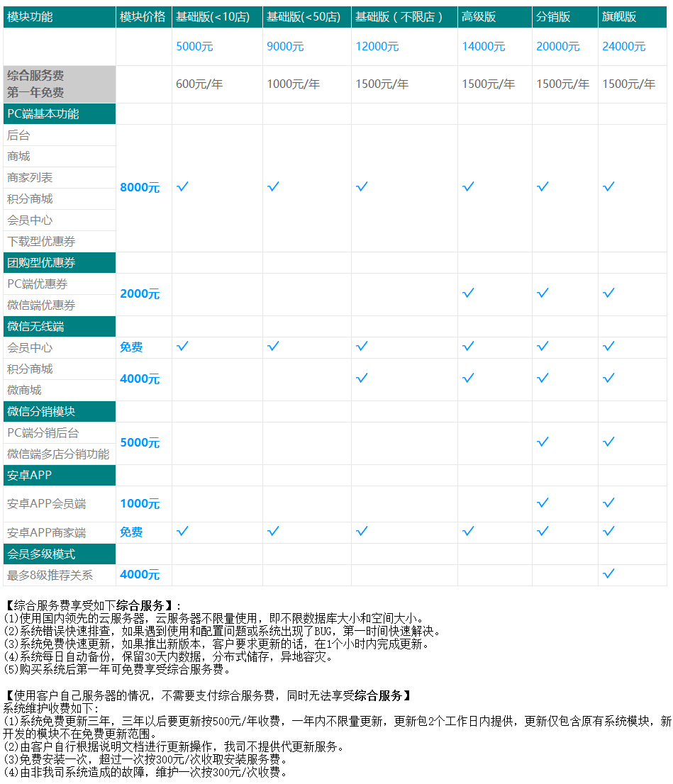Click checkmark for 2000元 row under 分销版
673x784 pixels.
click(543, 293)
